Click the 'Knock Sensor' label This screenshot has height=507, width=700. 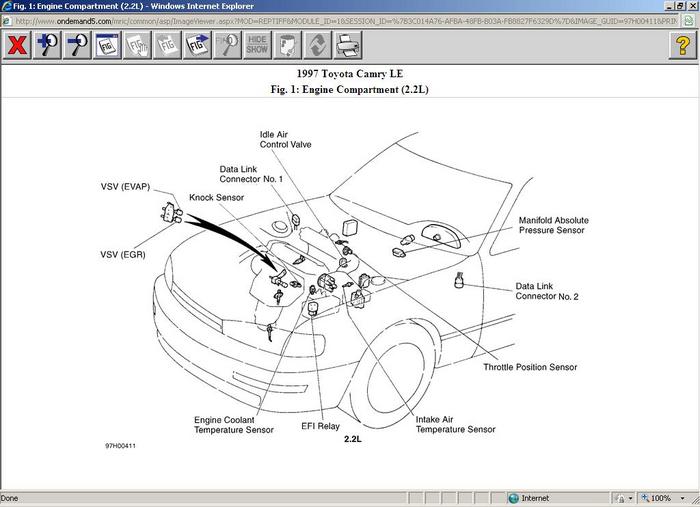pos(217,197)
